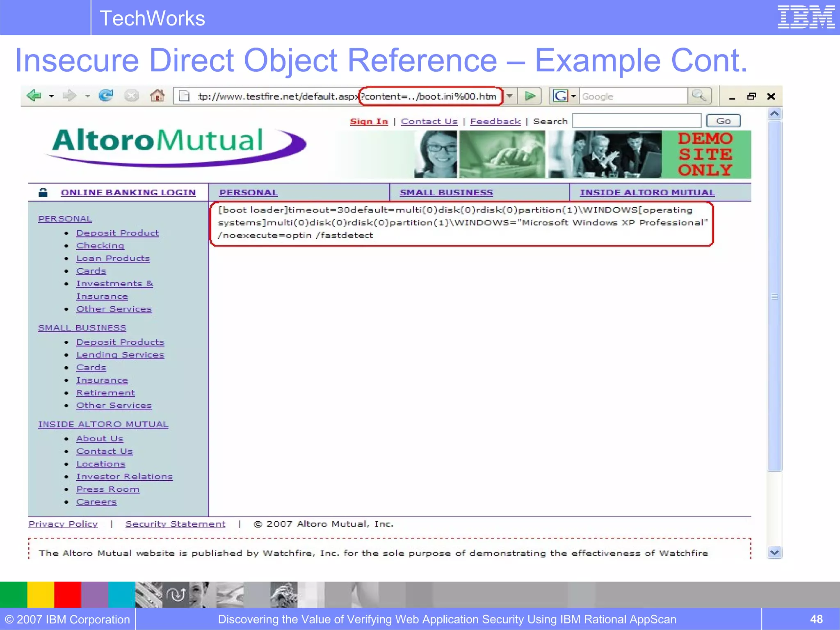
Task: Open the top Contact Us link
Action: [429, 121]
